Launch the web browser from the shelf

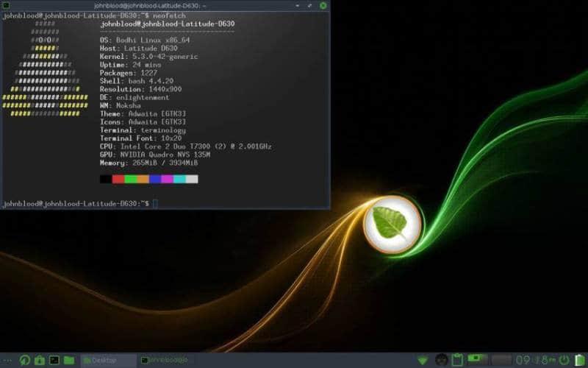pyautogui.click(x=24, y=360)
